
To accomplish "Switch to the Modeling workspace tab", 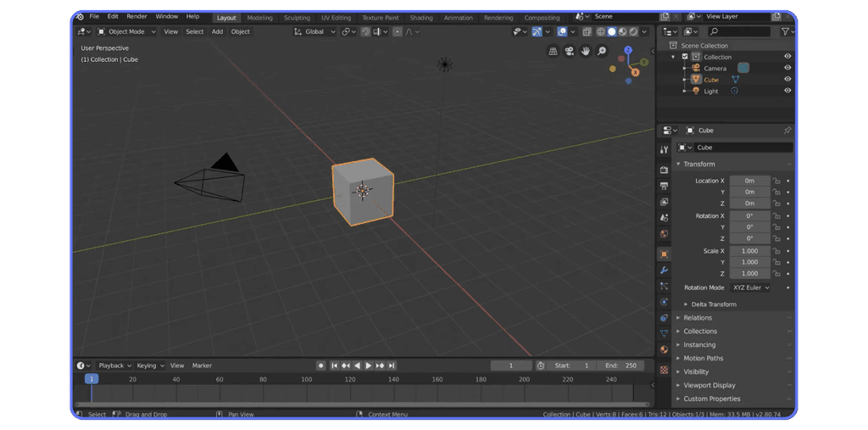I will tap(259, 18).
